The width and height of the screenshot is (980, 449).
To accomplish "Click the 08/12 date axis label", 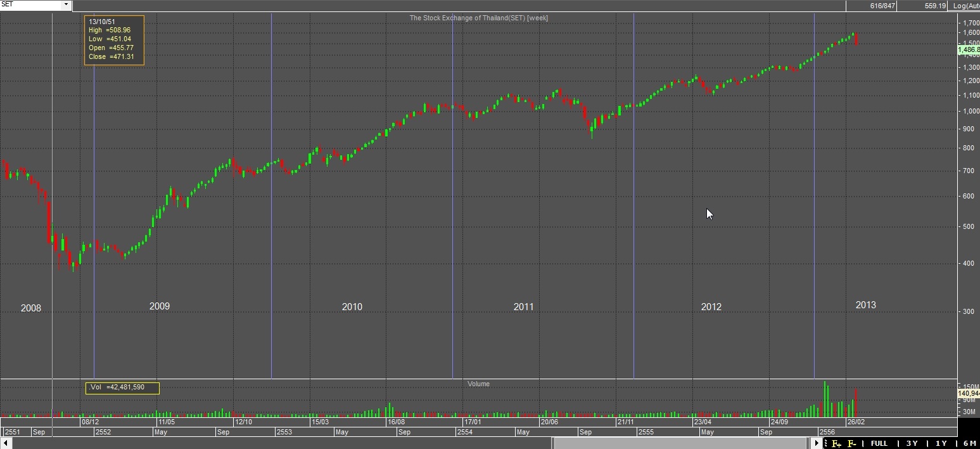I will pyautogui.click(x=90, y=422).
